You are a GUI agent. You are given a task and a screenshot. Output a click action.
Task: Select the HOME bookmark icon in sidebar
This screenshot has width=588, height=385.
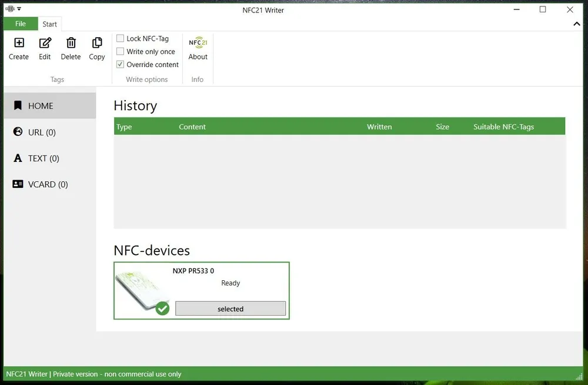[18, 105]
